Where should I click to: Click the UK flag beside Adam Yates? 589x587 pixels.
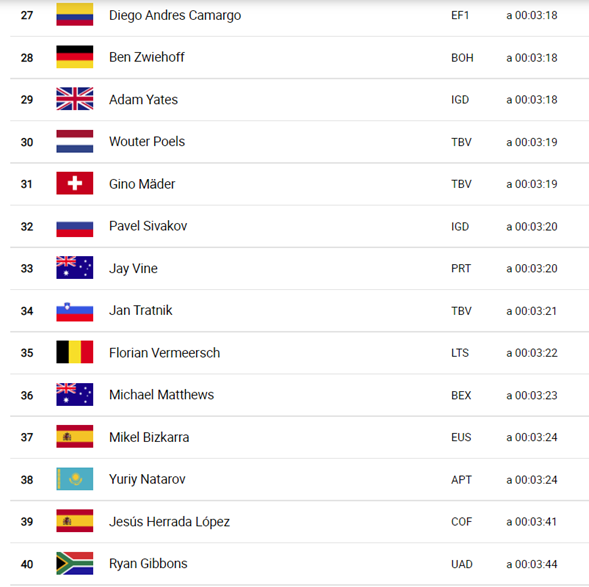pyautogui.click(x=75, y=99)
